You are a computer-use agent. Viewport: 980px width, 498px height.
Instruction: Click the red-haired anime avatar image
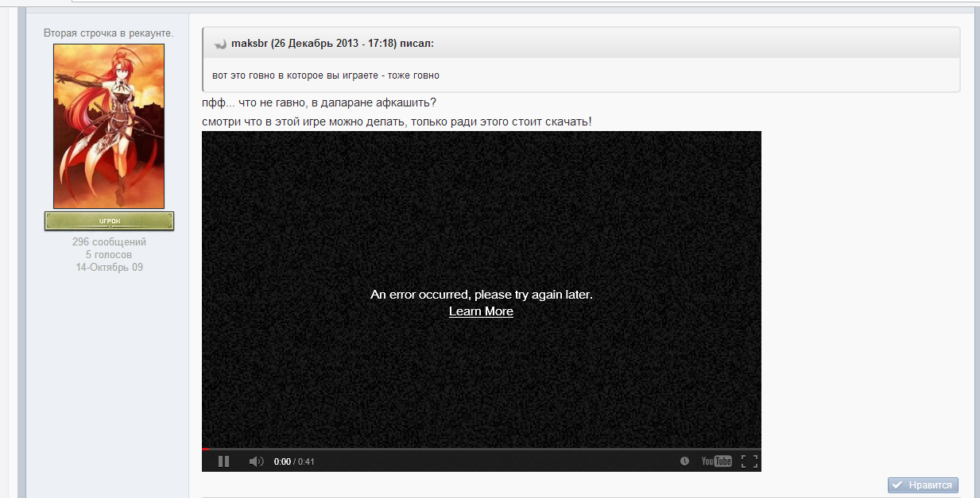(x=109, y=126)
